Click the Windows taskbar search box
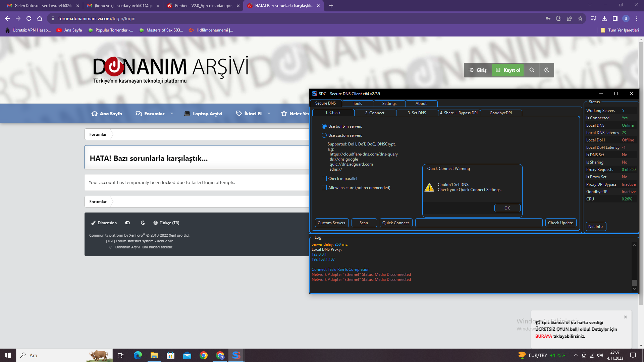Viewport: 644px width, 362px height. click(x=65, y=355)
